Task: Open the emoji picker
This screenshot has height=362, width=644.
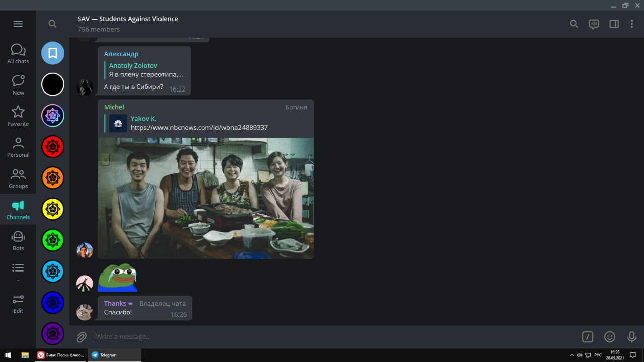Action: pos(610,337)
